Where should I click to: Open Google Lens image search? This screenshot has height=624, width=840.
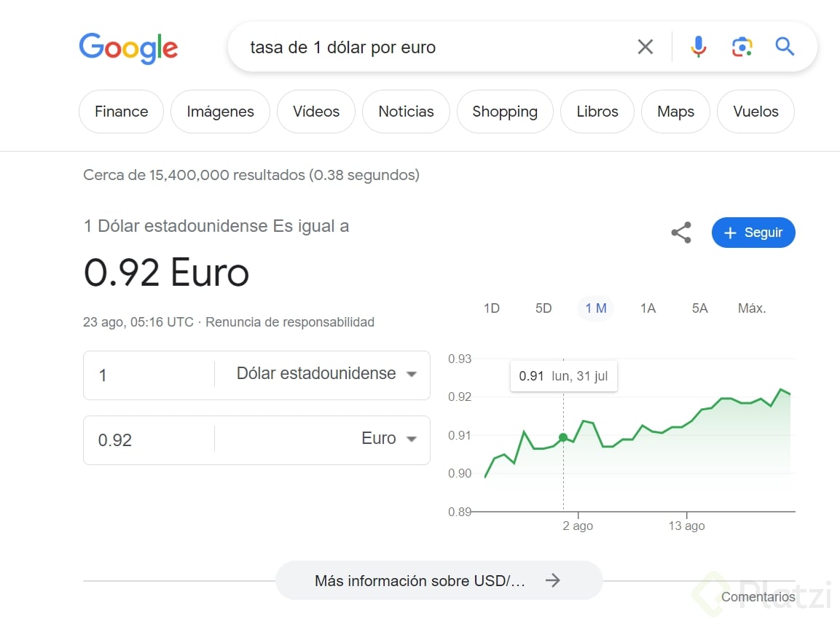point(742,47)
